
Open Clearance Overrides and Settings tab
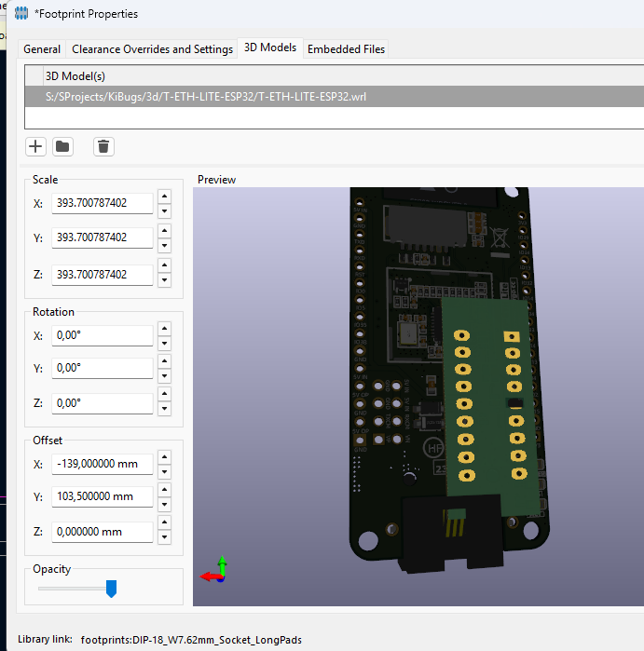(152, 49)
